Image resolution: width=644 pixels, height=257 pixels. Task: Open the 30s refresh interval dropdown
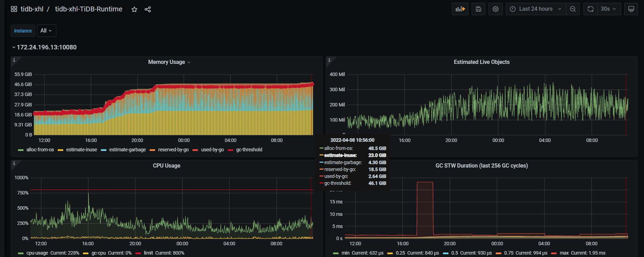[608, 9]
